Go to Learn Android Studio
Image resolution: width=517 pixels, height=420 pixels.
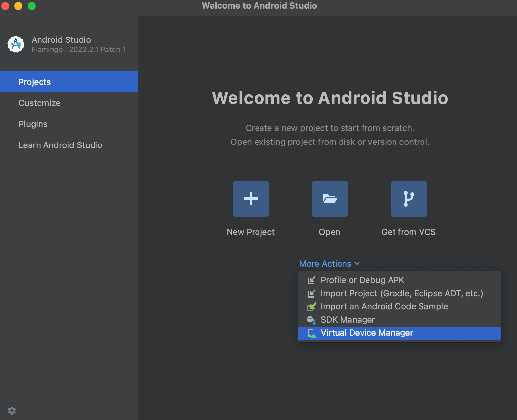pos(69,145)
